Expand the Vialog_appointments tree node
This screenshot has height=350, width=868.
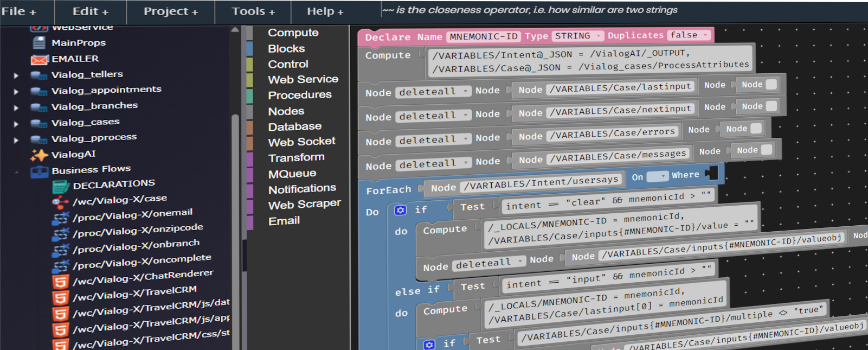pyautogui.click(x=16, y=92)
